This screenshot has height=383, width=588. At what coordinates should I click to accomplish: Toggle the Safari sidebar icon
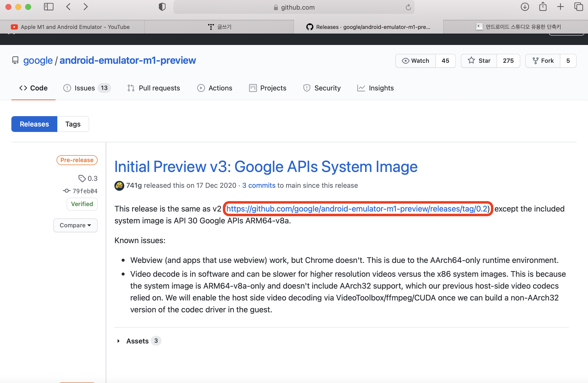tap(48, 7)
